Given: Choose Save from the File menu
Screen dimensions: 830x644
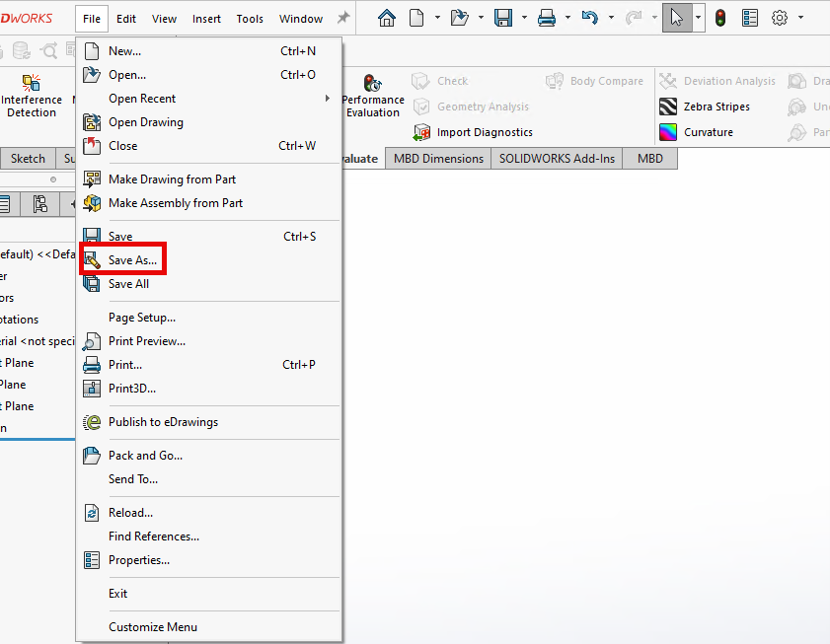Looking at the screenshot, I should (209, 237).
